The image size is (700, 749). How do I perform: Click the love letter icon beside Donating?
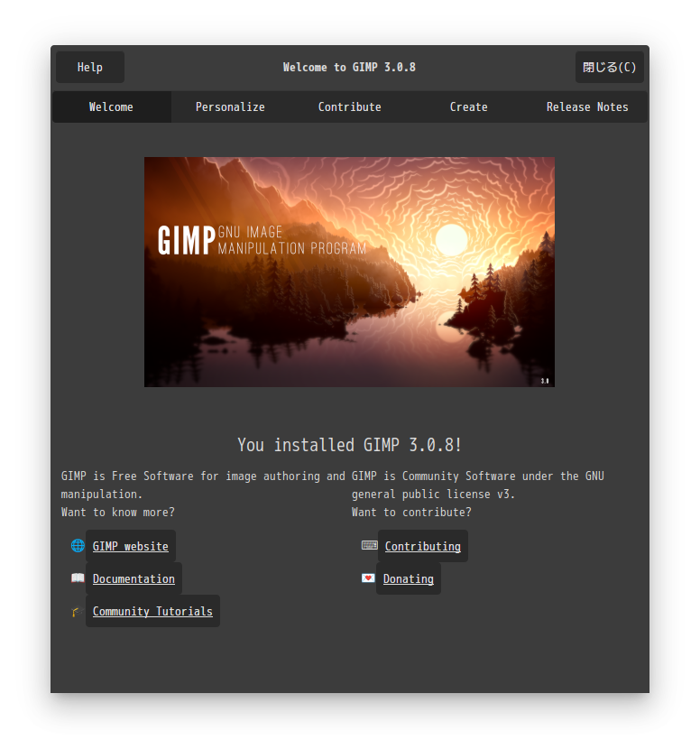tap(368, 578)
